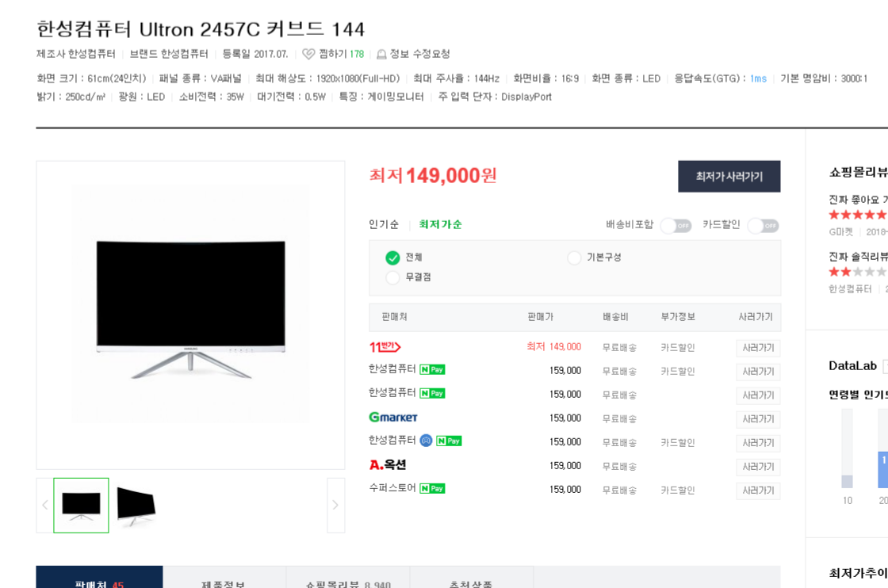Open the 11번가 seller logo
Image resolution: width=888 pixels, height=588 pixels.
click(x=385, y=347)
